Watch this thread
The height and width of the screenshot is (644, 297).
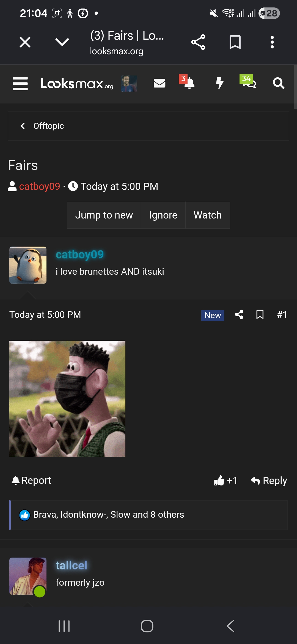point(208,215)
